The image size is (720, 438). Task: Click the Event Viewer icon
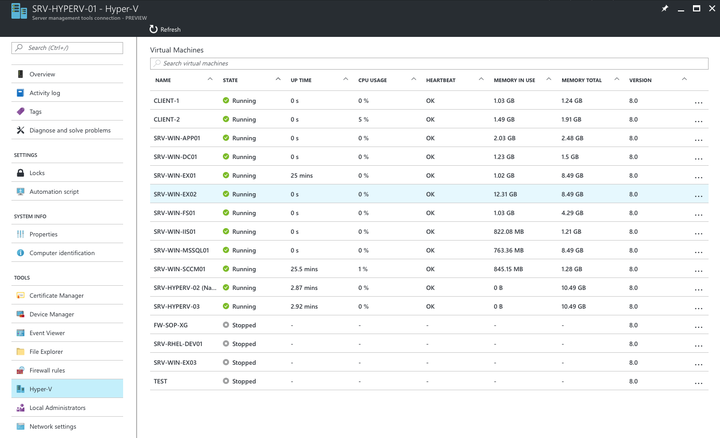(x=20, y=333)
